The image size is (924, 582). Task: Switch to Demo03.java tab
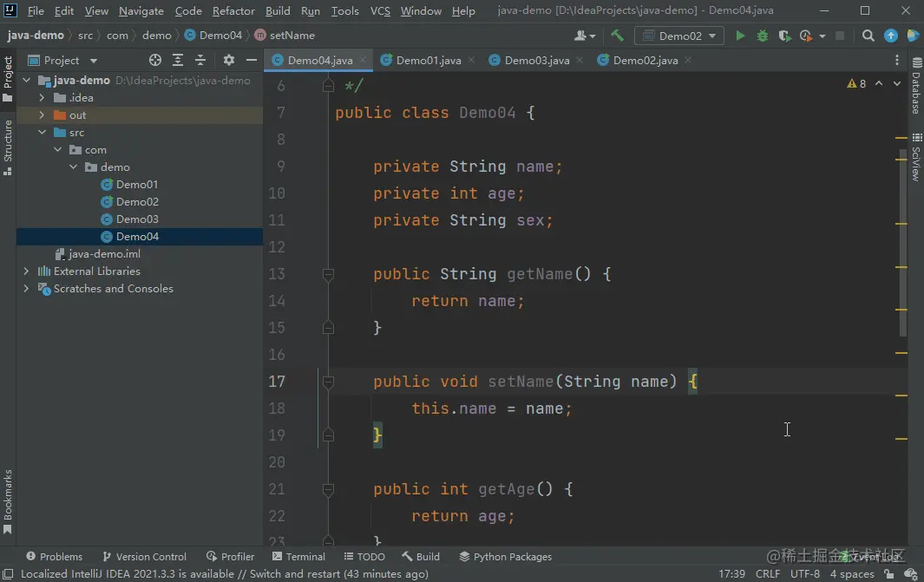pos(536,60)
